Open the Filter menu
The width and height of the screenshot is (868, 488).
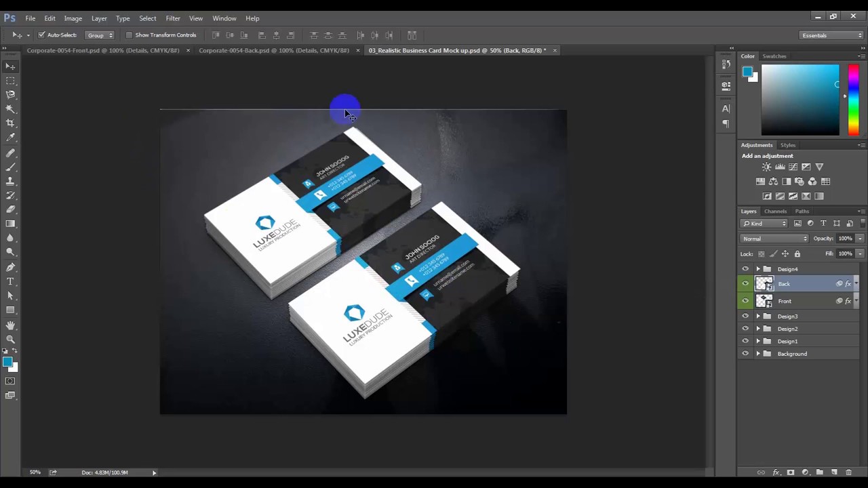coord(173,18)
